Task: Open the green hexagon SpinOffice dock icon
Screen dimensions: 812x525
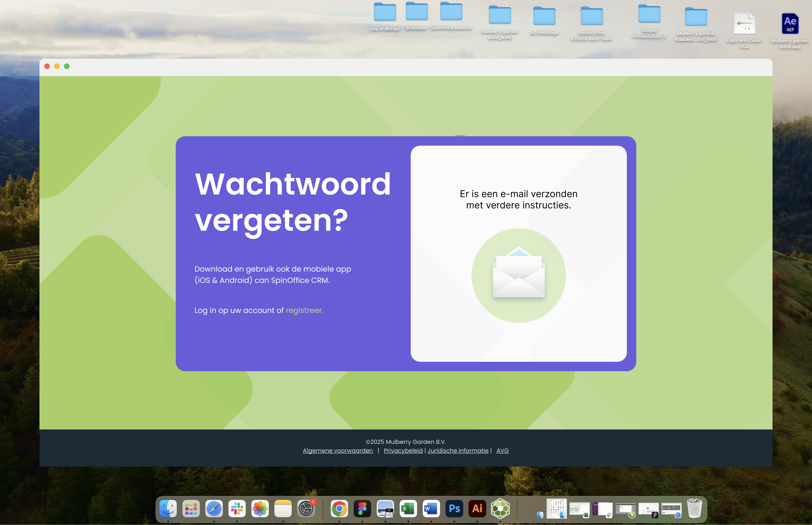Action: pyautogui.click(x=500, y=509)
